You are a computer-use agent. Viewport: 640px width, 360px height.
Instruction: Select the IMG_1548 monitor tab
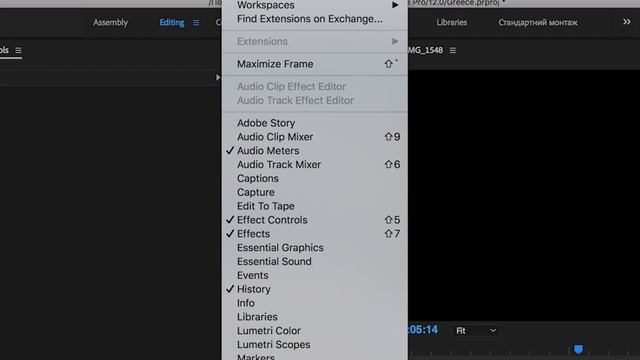click(x=425, y=50)
